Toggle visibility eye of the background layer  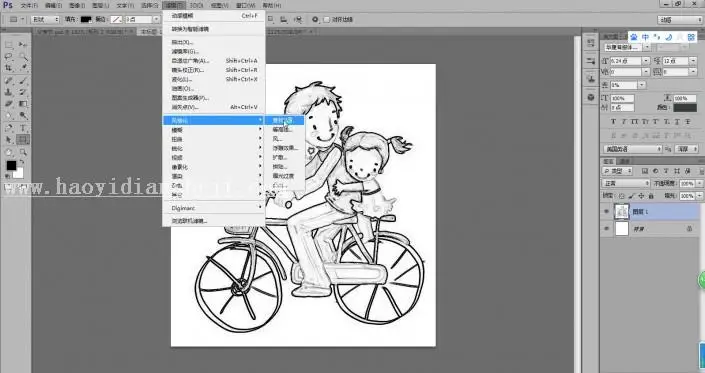pos(606,229)
